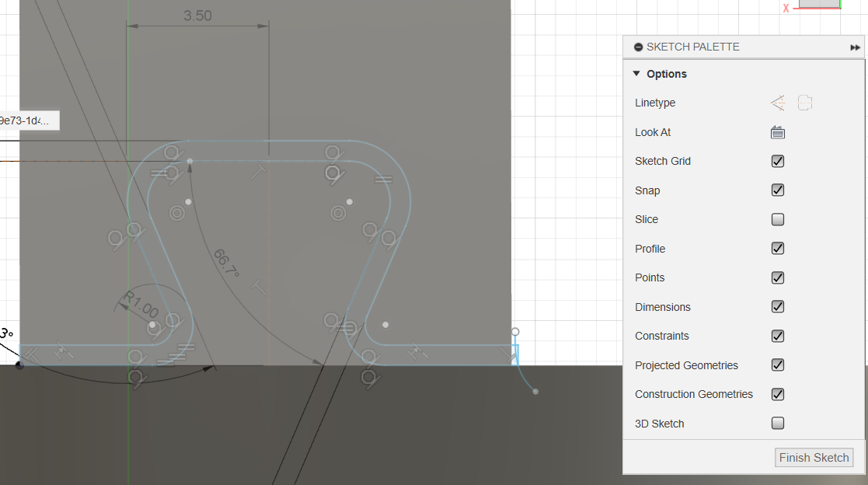
Task: Toggle Construction Geometries checkbox
Action: tap(778, 394)
